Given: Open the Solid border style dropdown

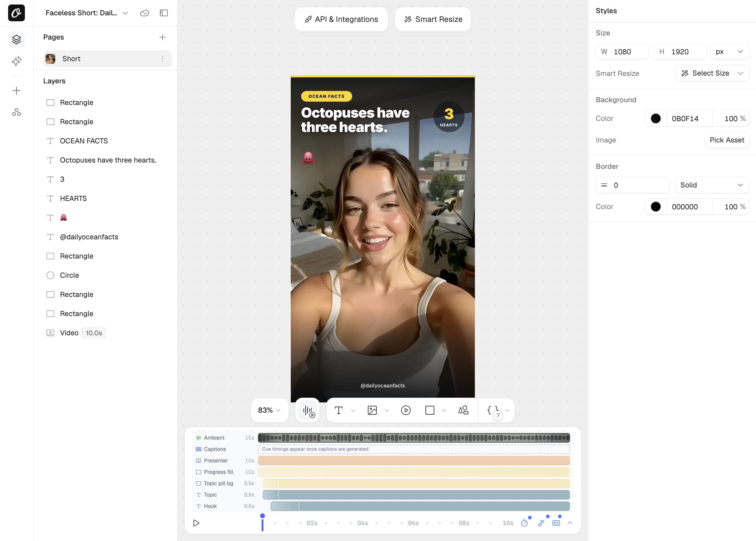Looking at the screenshot, I should 712,185.
